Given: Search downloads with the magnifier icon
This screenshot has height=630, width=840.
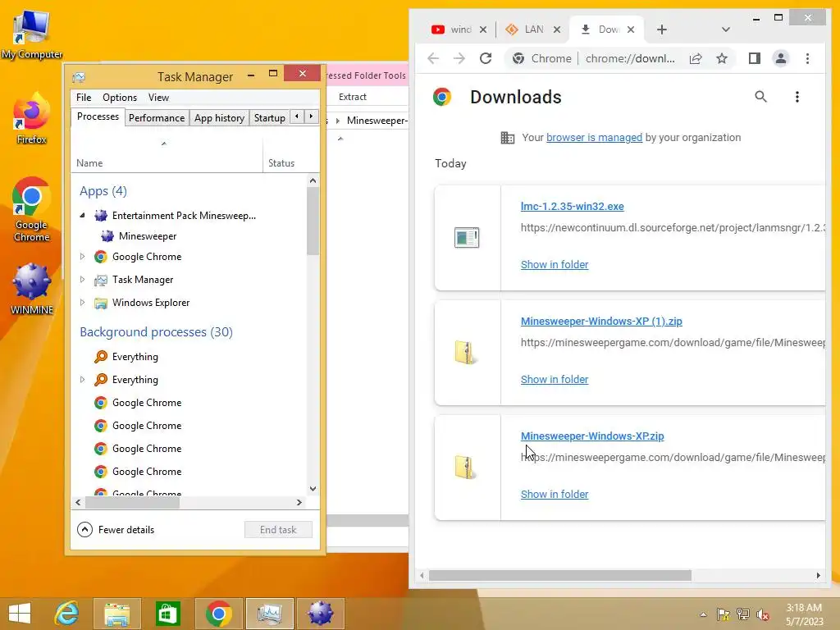Looking at the screenshot, I should coord(760,97).
